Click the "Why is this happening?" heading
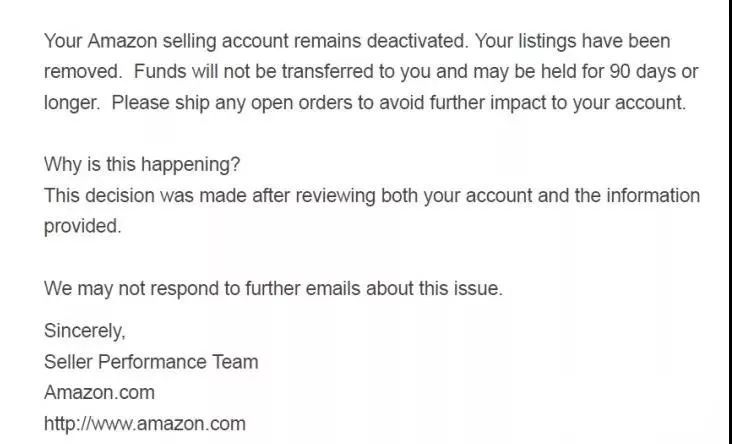 click(142, 164)
